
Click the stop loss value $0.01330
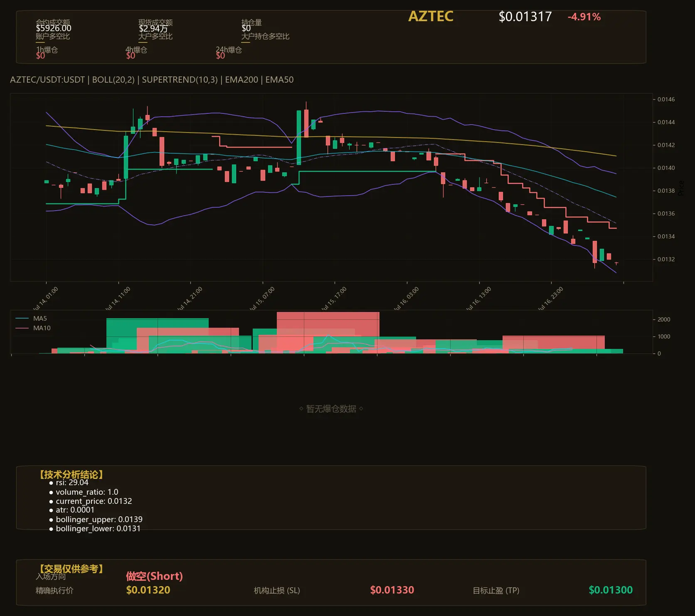(392, 590)
